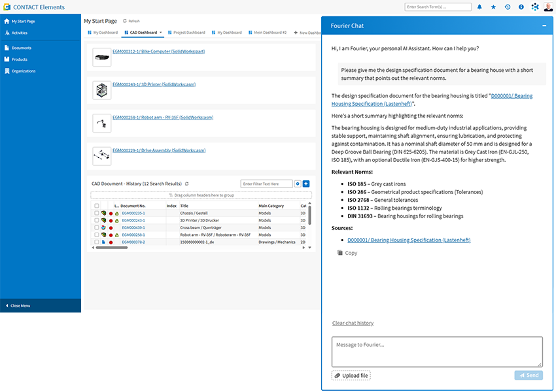Expand the CAD Dashboard tab dropdown arrow

(x=161, y=32)
